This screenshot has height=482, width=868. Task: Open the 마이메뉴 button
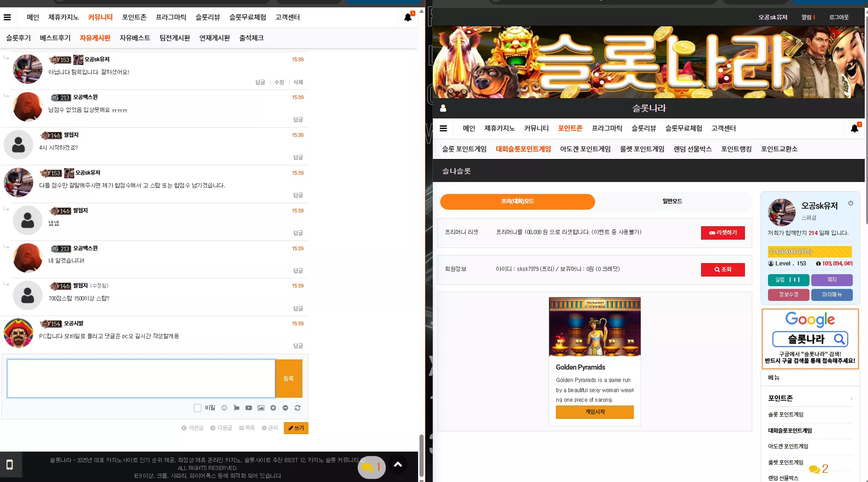point(832,295)
